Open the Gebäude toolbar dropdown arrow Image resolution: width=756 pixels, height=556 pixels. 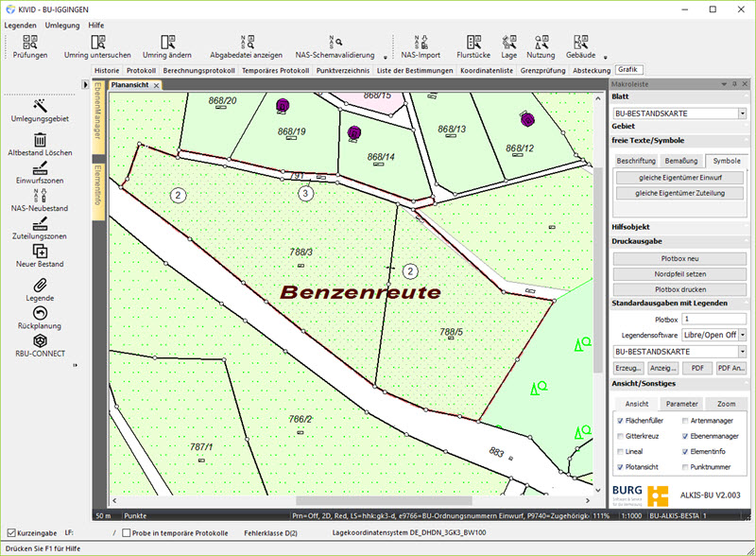point(604,57)
